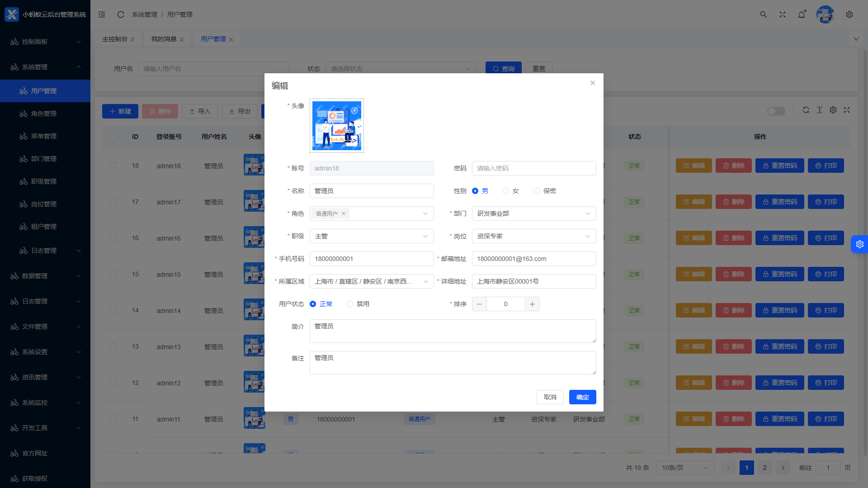Close the edit dialog with X
868x488 pixels.
[593, 83]
